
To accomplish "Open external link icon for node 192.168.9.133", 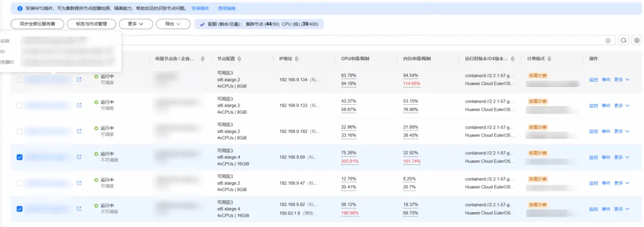I will point(79,105).
